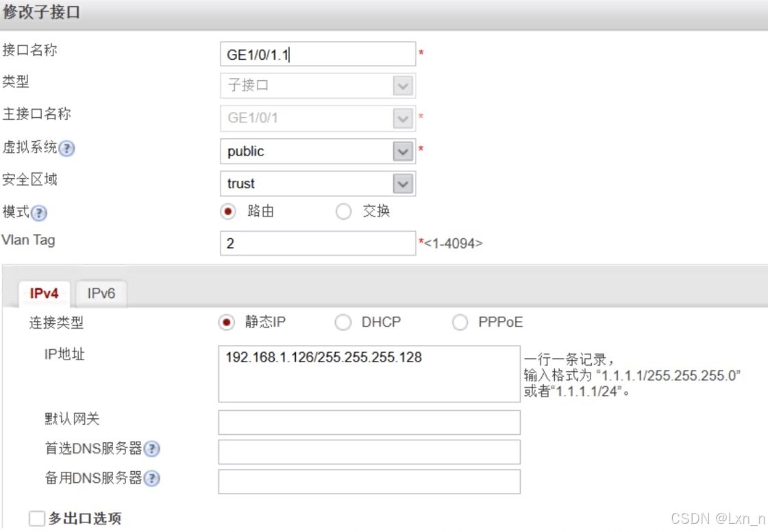This screenshot has width=768, height=532.
Task: Open help icon next to 模式
Action: [x=38, y=213]
